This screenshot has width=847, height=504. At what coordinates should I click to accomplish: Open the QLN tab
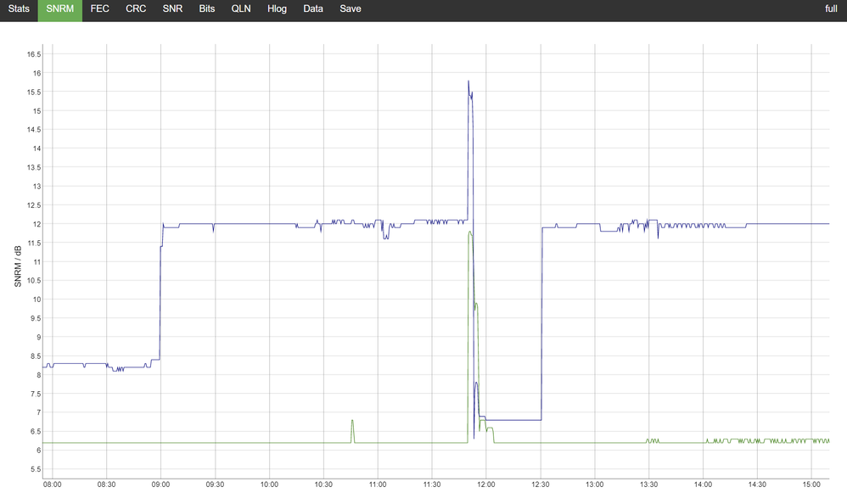241,9
